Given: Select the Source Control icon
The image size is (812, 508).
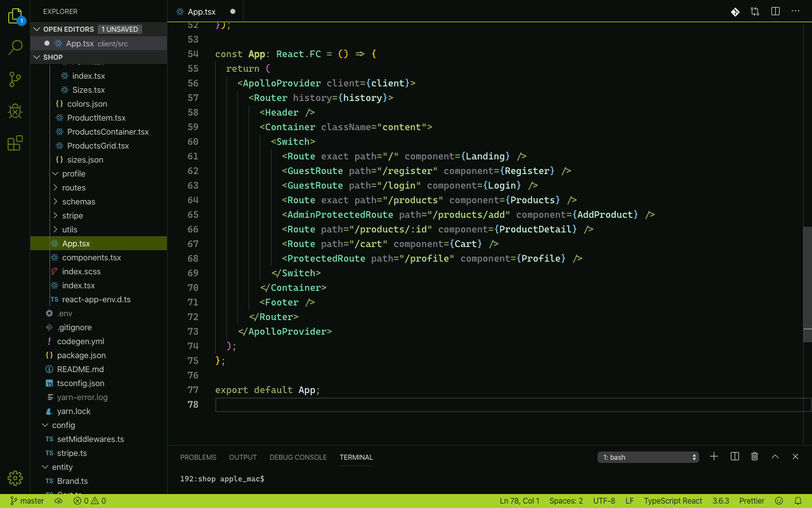Looking at the screenshot, I should (x=15, y=79).
